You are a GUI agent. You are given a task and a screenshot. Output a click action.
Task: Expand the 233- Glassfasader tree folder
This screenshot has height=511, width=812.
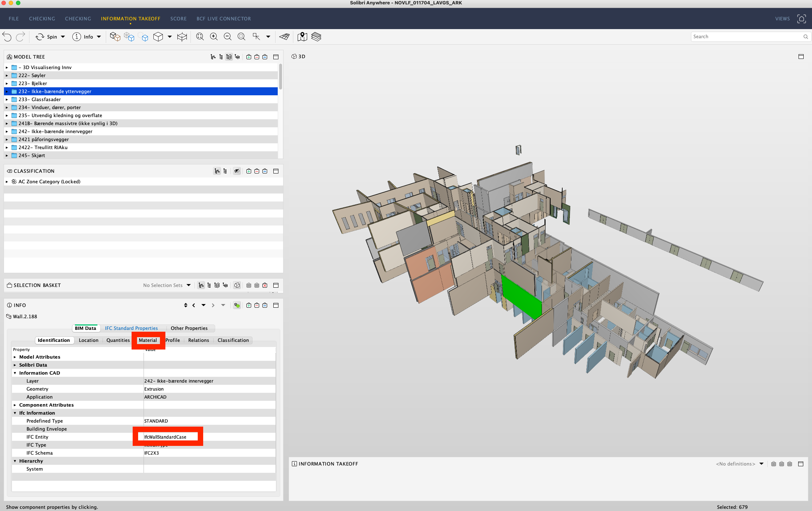tap(7, 100)
